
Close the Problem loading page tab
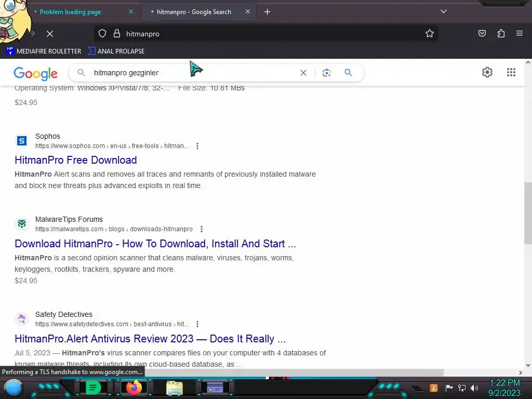point(131,11)
